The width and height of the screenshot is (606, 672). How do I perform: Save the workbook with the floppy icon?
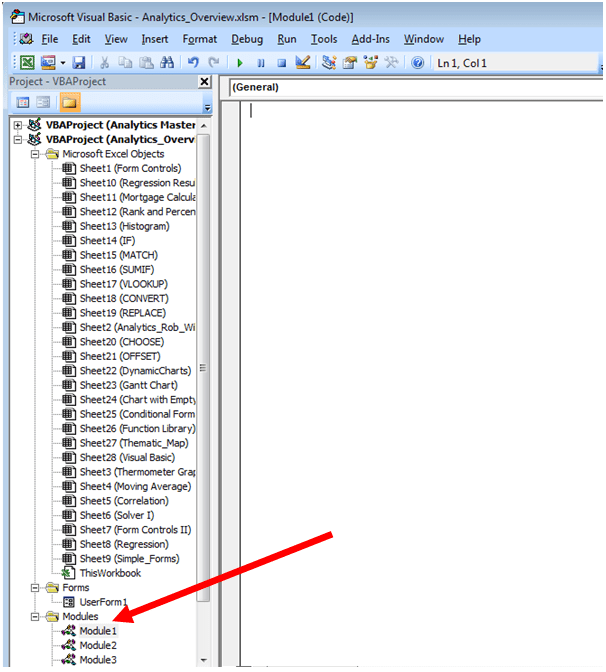click(79, 63)
